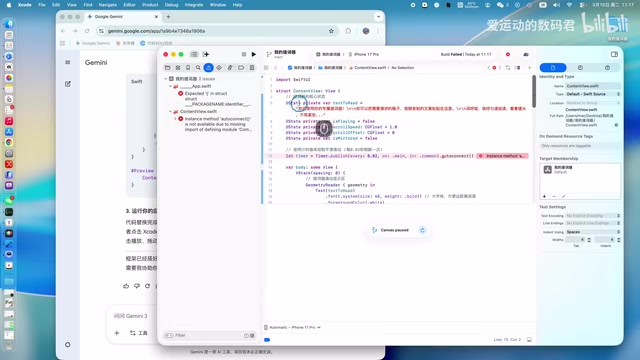Image resolution: width=640 pixels, height=360 pixels.
Task: Refresh the paused preview canvas
Action: (422, 230)
